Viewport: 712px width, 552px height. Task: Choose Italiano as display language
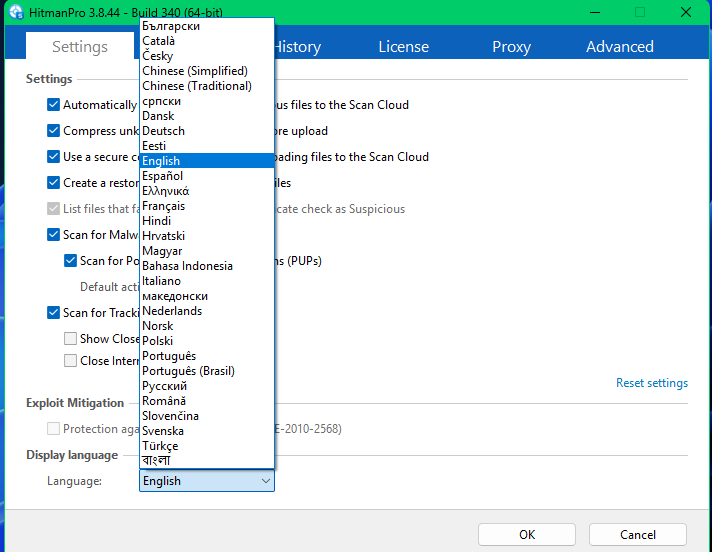(207, 281)
